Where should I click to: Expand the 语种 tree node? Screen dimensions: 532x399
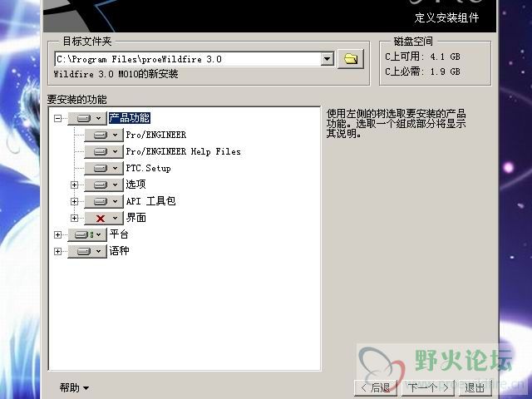point(57,251)
